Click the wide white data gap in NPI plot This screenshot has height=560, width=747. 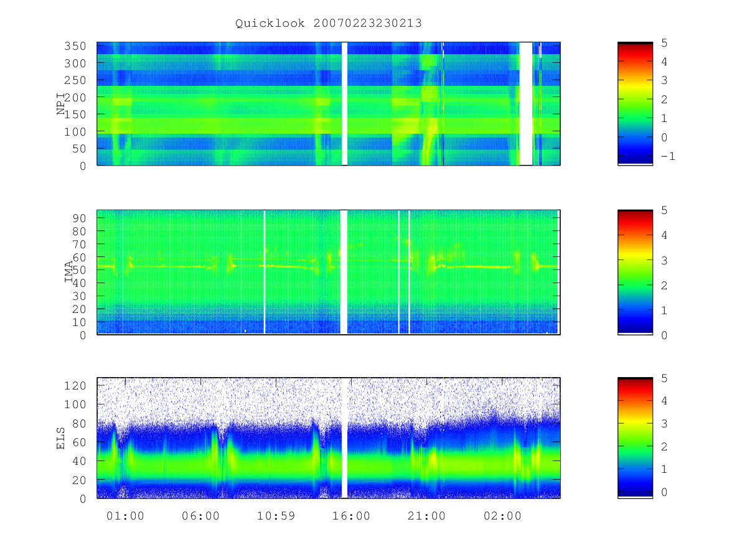pyautogui.click(x=526, y=103)
